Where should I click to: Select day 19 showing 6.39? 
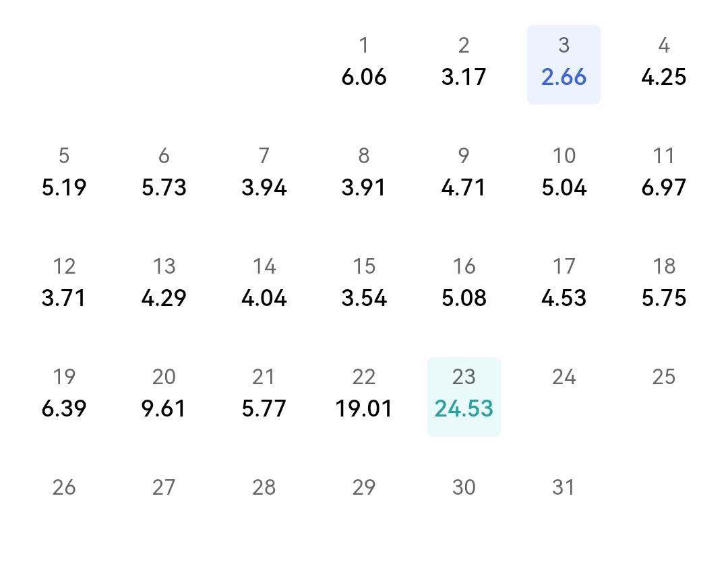click(x=64, y=394)
